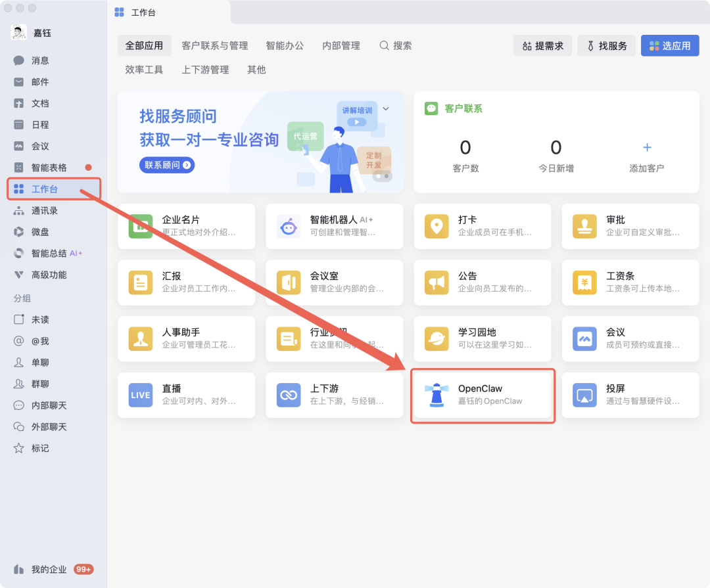Open the 会议室 meeting room app
The height and width of the screenshot is (588, 710).
pos(334,283)
